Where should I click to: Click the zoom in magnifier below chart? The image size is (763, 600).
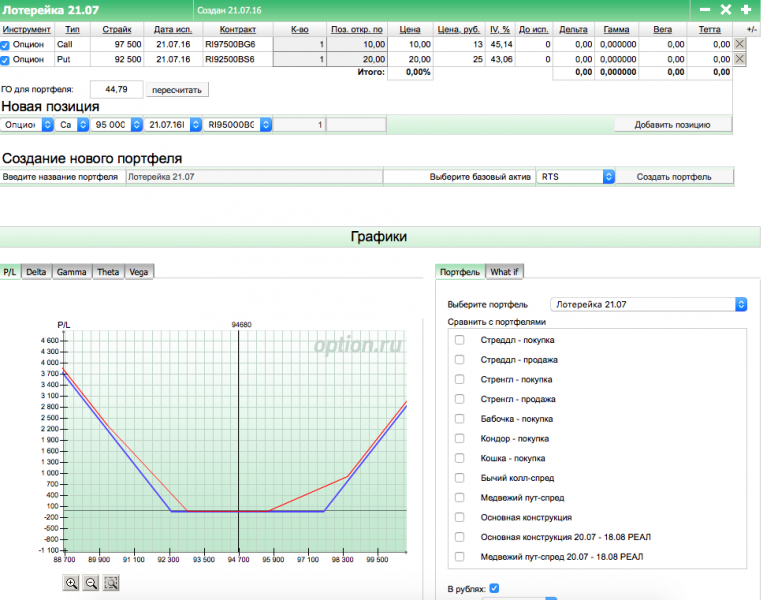pos(71,584)
